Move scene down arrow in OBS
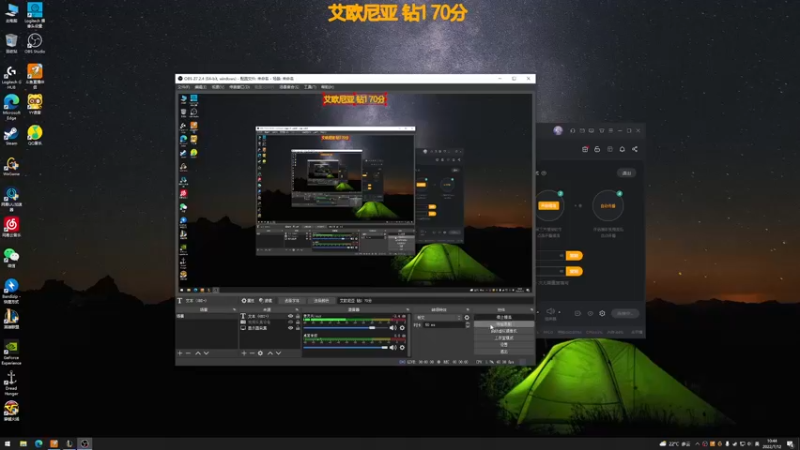This screenshot has height=450, width=800. (206, 353)
